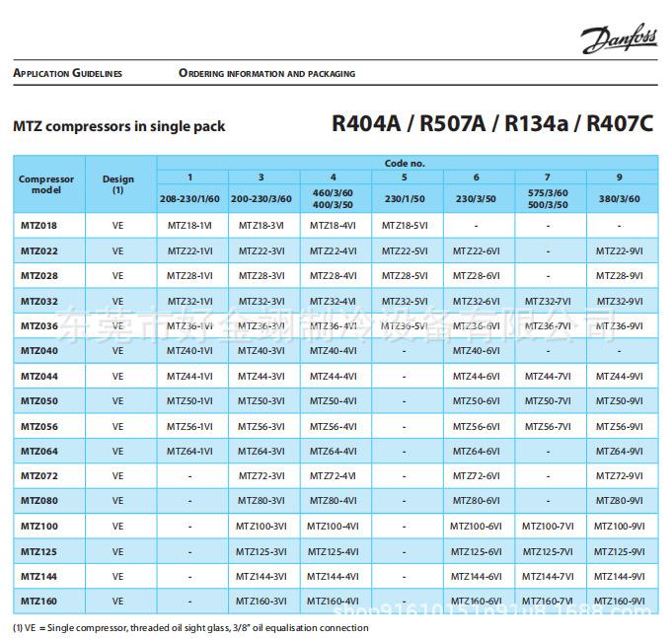Viewport: 672px width, 638px height.
Task: Select code cell MTZ72-3VI
Action: (261, 476)
